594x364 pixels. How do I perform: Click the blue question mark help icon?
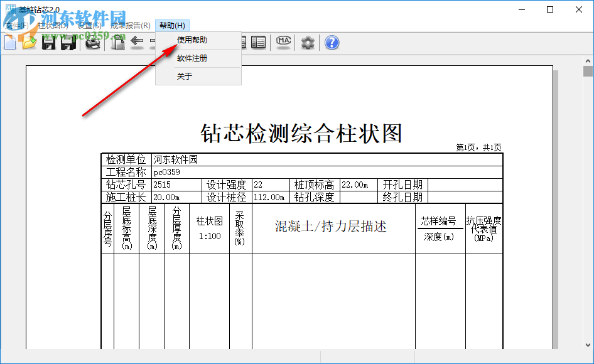pyautogui.click(x=332, y=43)
